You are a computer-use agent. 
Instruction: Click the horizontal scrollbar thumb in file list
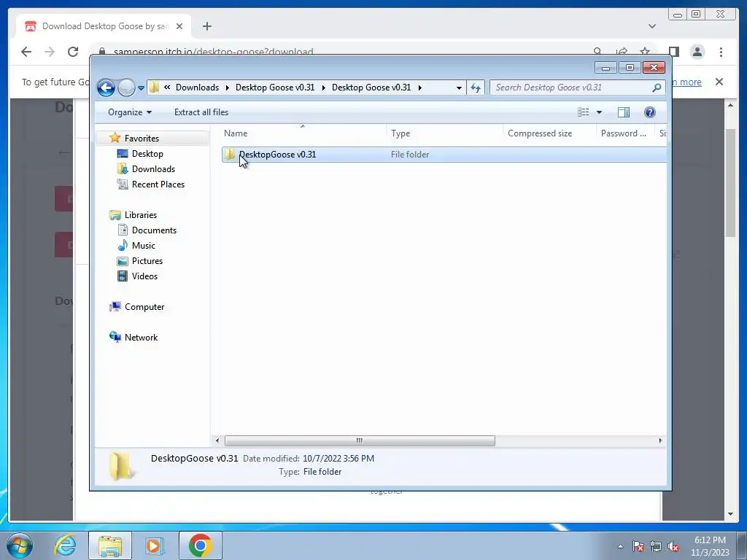[360, 440]
